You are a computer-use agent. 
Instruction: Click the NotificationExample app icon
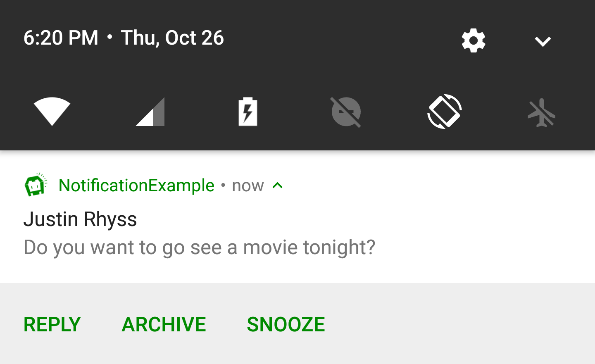click(x=36, y=185)
